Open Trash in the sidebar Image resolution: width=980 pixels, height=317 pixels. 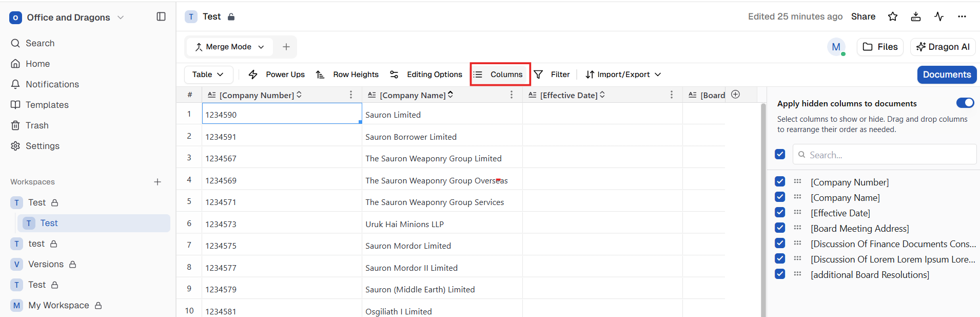click(x=30, y=125)
